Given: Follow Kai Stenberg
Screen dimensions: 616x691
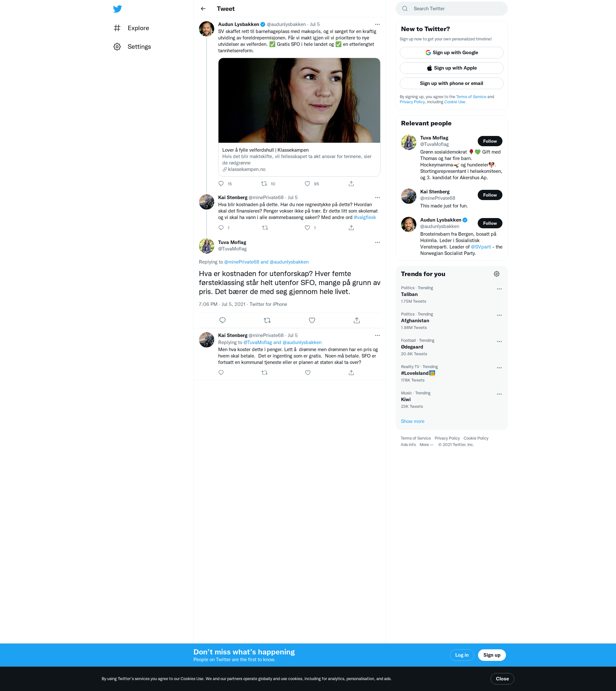Looking at the screenshot, I should pyautogui.click(x=490, y=195).
